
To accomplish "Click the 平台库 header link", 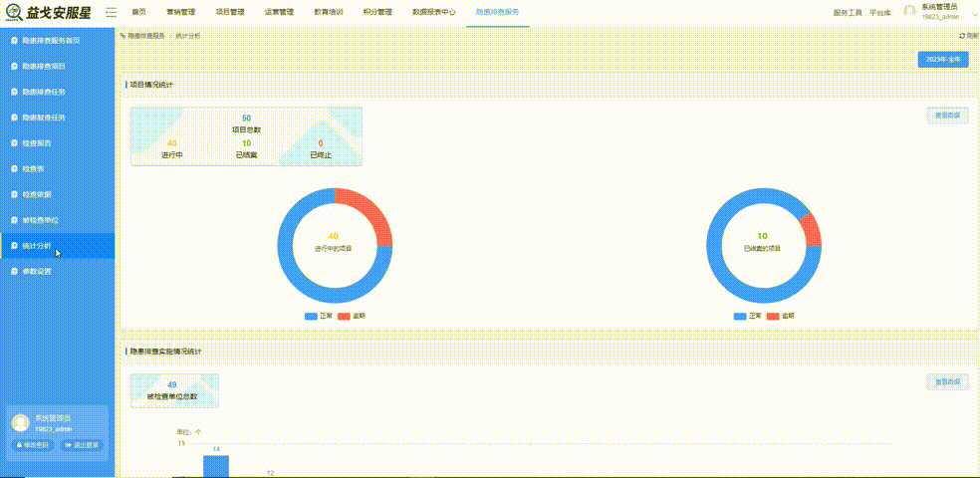I will point(880,13).
